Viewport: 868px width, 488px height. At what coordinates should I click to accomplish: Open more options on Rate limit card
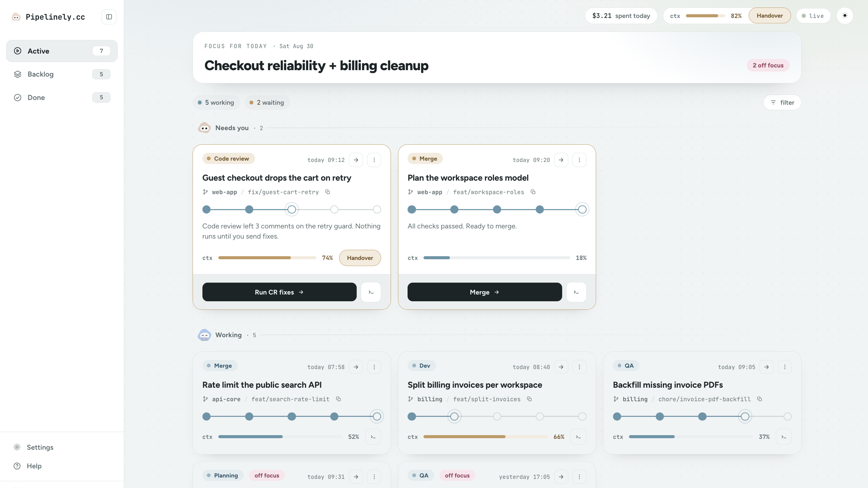pyautogui.click(x=374, y=367)
